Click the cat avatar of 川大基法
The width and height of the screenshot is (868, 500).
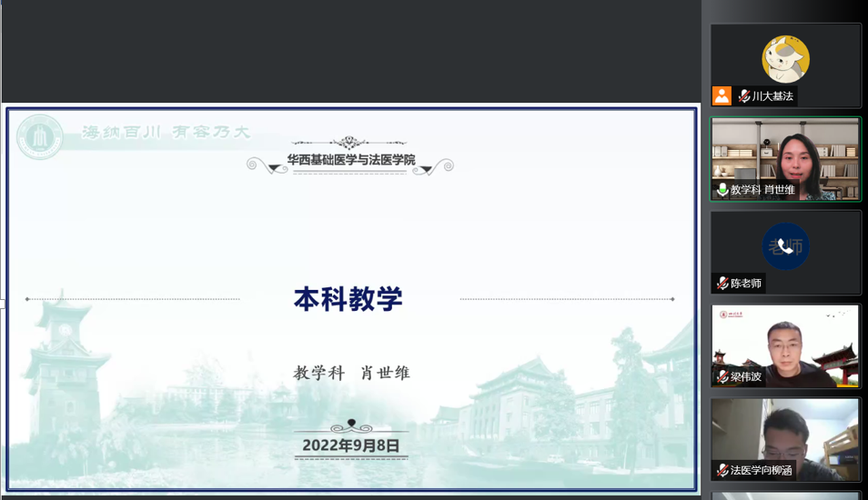click(x=785, y=59)
